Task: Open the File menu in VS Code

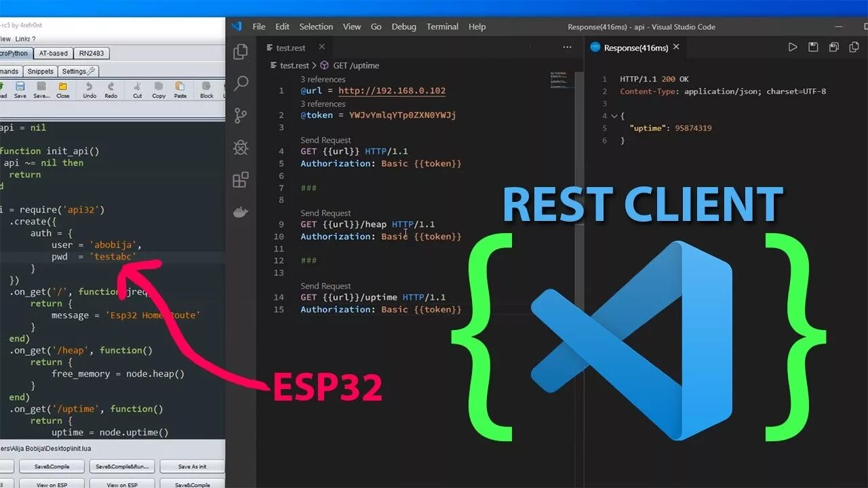Action: (259, 26)
